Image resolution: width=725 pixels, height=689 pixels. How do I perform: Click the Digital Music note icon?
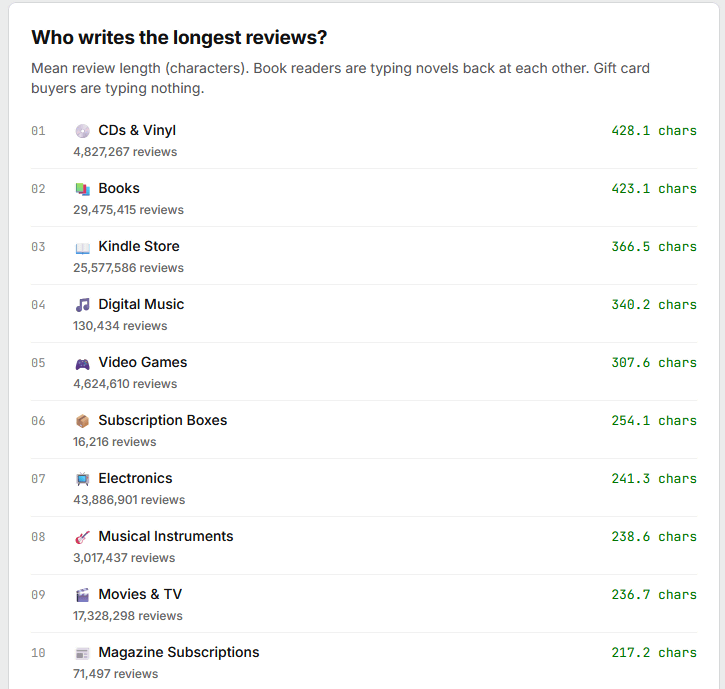pos(82,305)
